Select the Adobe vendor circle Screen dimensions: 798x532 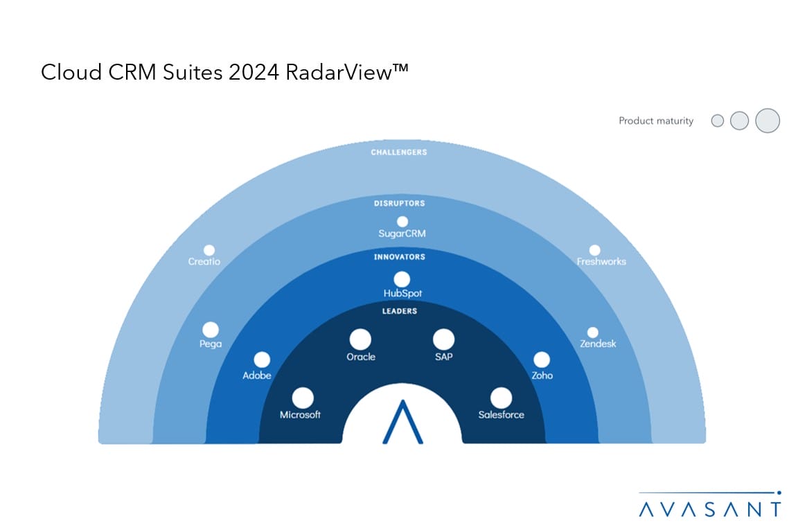(262, 360)
